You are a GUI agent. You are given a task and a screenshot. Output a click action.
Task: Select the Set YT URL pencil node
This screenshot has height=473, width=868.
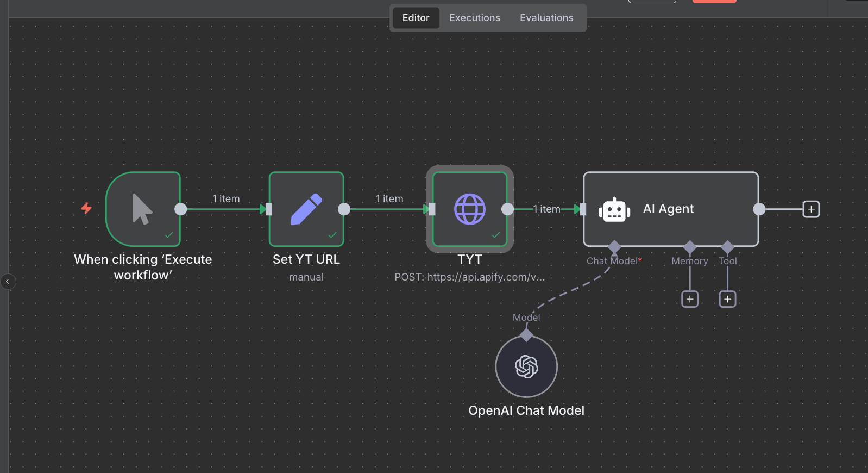click(306, 209)
